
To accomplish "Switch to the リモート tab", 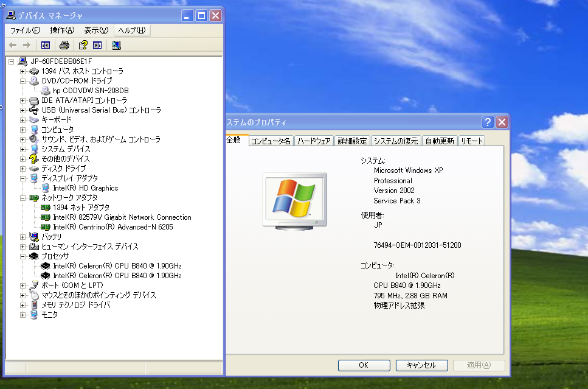I will point(471,141).
